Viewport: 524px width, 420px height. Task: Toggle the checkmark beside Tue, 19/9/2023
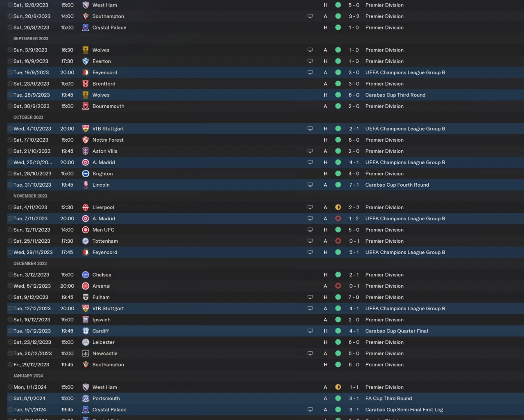(10, 72)
